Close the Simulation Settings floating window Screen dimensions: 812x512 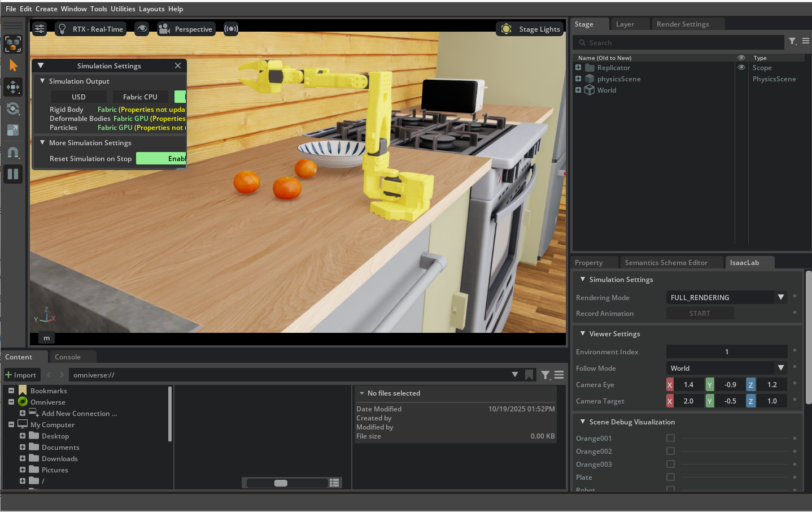pos(178,66)
